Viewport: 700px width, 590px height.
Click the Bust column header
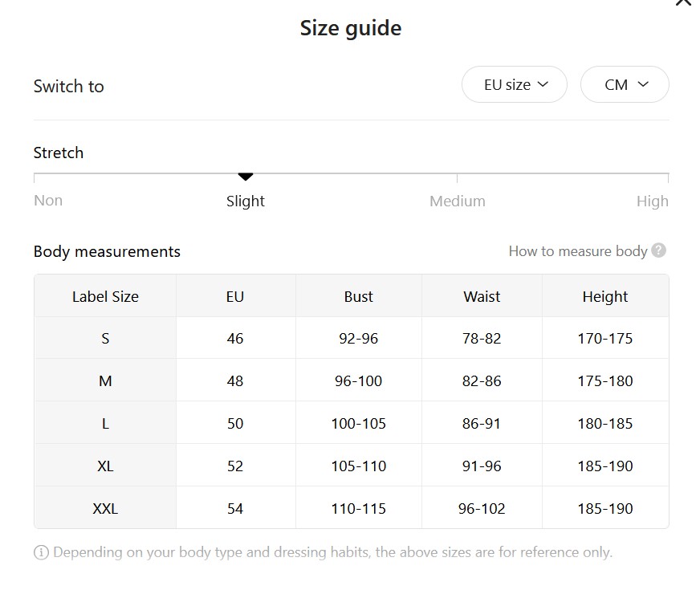click(x=358, y=296)
